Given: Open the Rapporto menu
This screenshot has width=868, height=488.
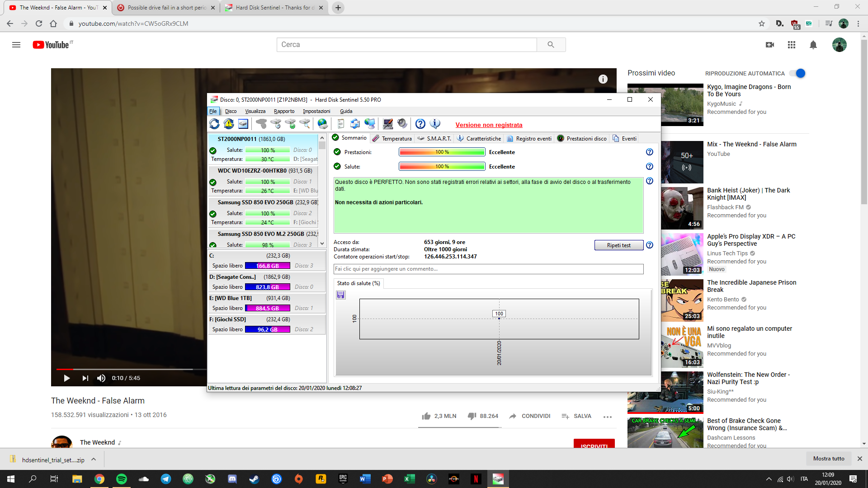Looking at the screenshot, I should pyautogui.click(x=284, y=111).
